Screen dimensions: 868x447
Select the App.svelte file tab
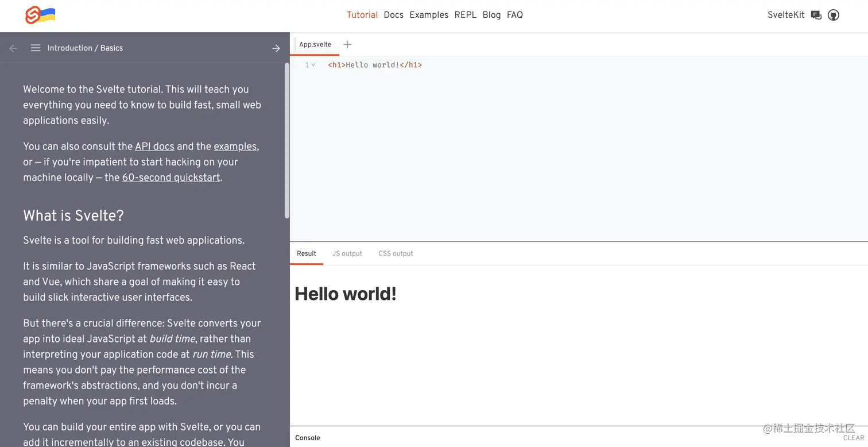click(315, 45)
